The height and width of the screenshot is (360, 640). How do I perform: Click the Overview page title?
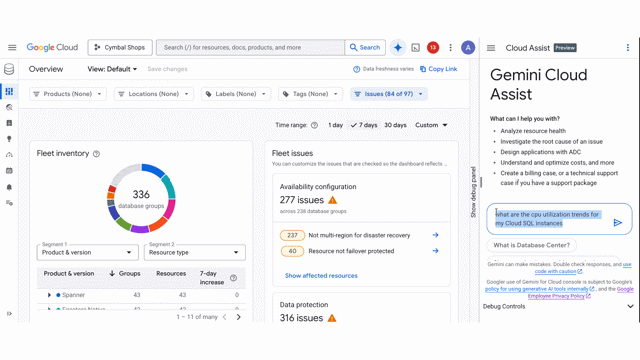[46, 69]
